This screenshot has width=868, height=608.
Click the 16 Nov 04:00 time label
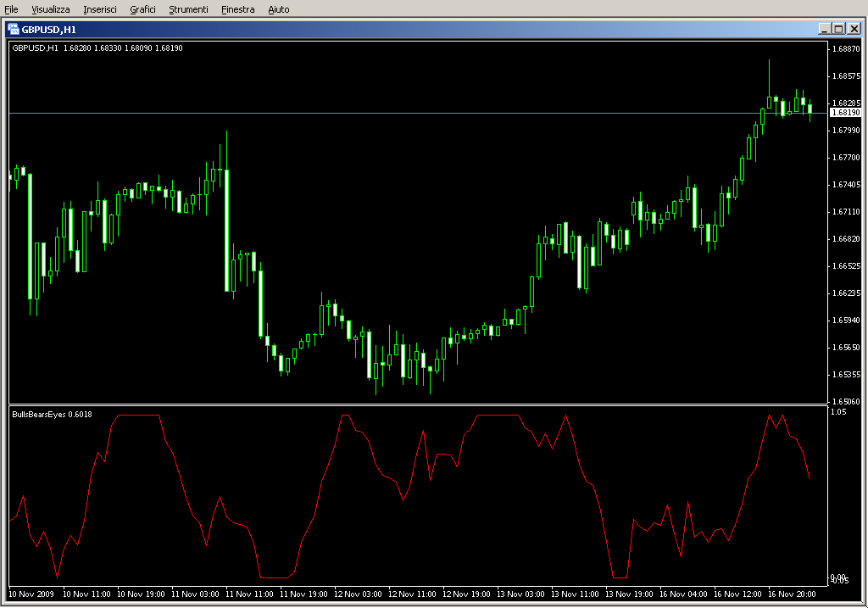click(684, 594)
